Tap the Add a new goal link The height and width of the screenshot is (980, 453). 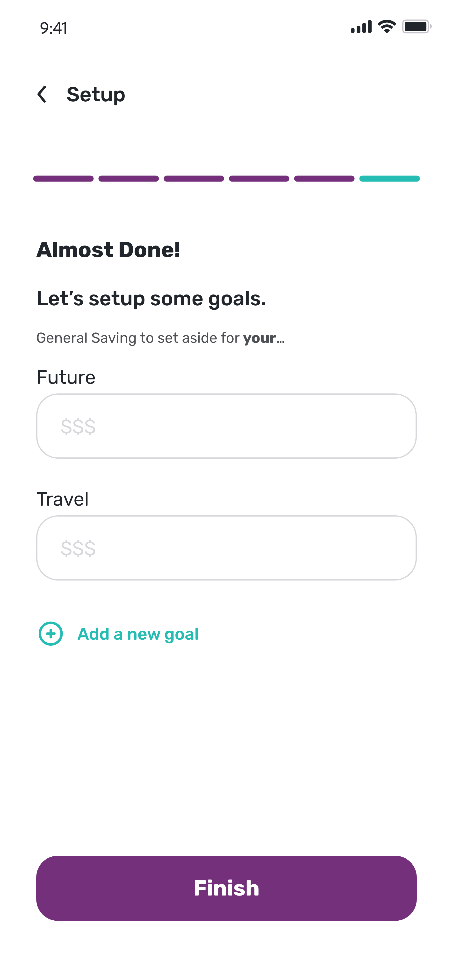click(x=138, y=634)
